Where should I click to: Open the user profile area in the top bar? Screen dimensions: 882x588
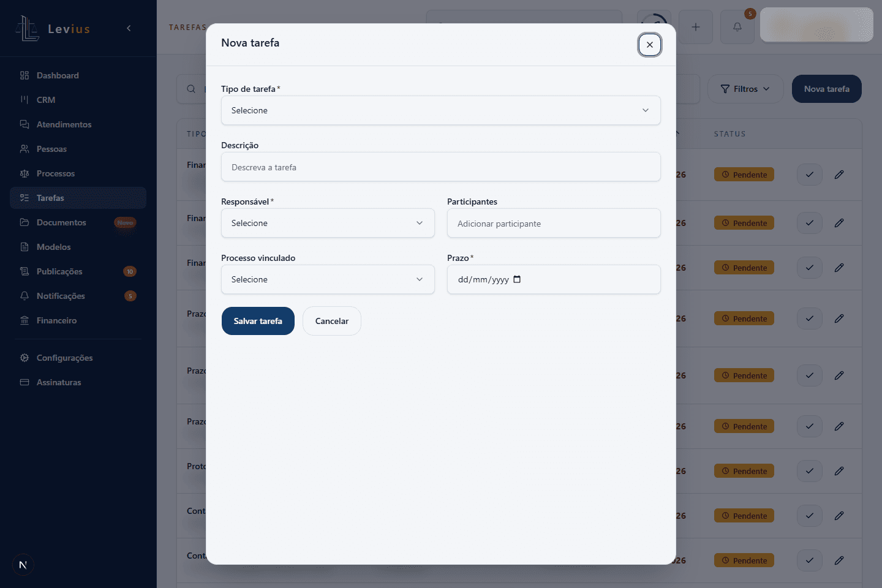pos(816,25)
